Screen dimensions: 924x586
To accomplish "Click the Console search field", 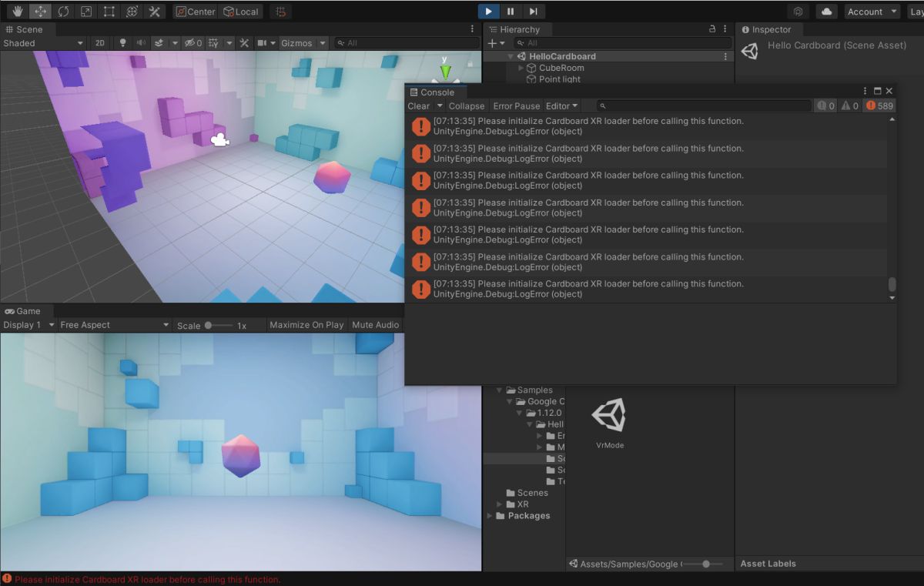I will [705, 106].
